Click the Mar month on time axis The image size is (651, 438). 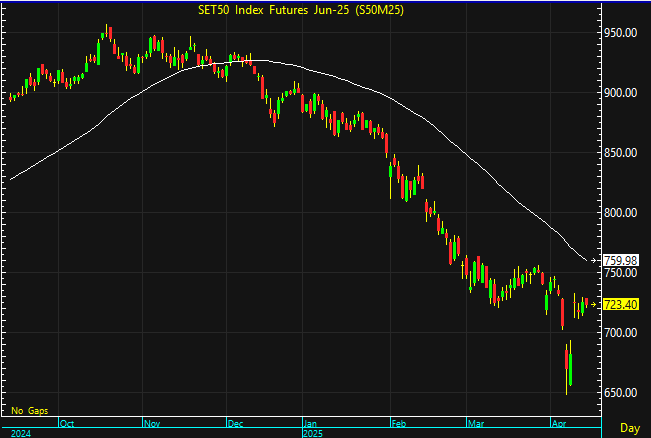click(x=476, y=423)
